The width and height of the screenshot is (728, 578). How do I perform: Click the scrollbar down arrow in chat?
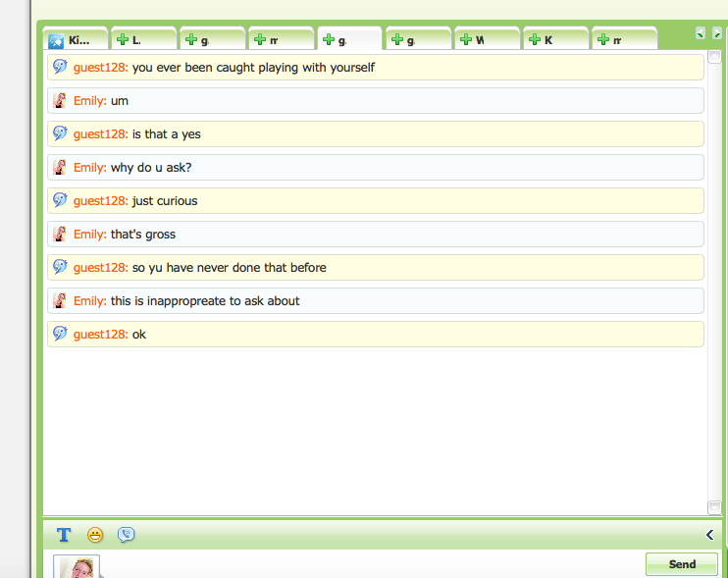pyautogui.click(x=714, y=508)
